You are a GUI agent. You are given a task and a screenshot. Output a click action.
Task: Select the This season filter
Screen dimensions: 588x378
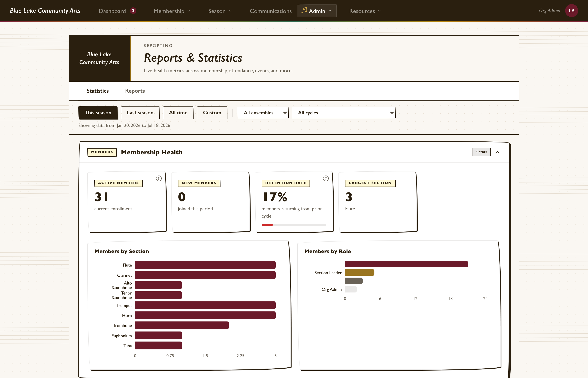coord(98,113)
